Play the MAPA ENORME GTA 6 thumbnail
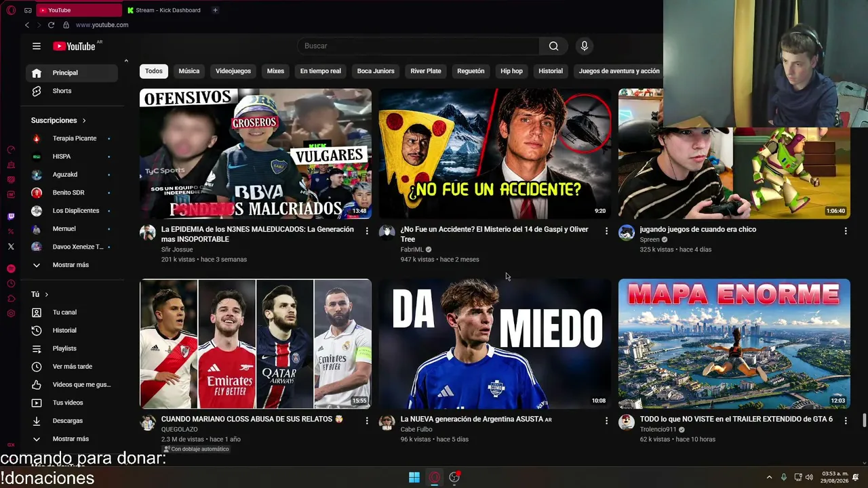 pos(734,344)
